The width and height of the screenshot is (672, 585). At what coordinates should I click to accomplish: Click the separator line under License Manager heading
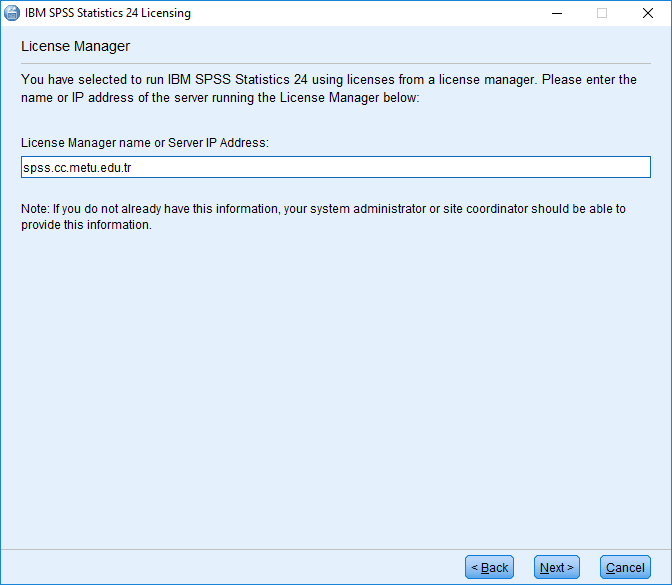[x=336, y=63]
